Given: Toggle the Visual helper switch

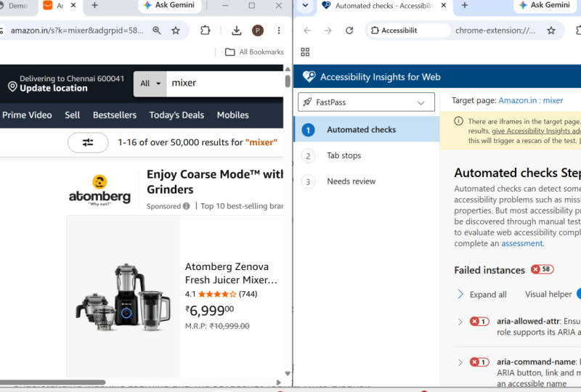Looking at the screenshot, I should click(578, 294).
